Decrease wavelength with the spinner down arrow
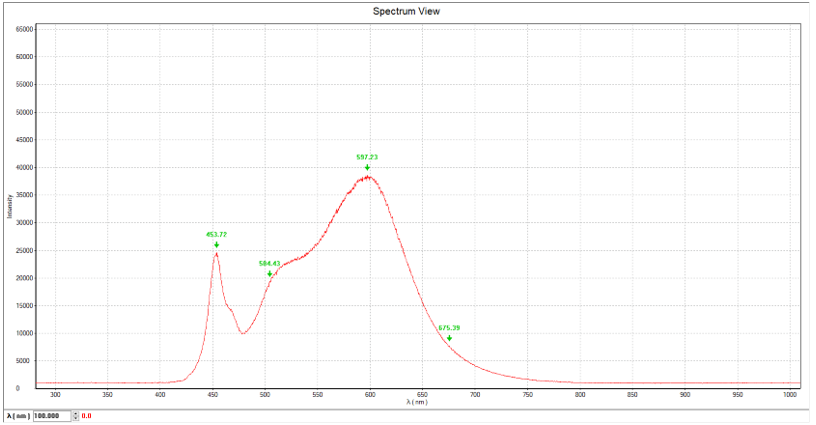 click(74, 418)
